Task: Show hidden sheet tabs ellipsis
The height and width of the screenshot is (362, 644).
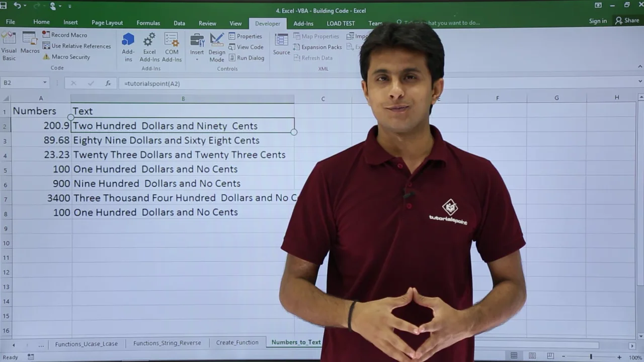Action: tap(41, 345)
